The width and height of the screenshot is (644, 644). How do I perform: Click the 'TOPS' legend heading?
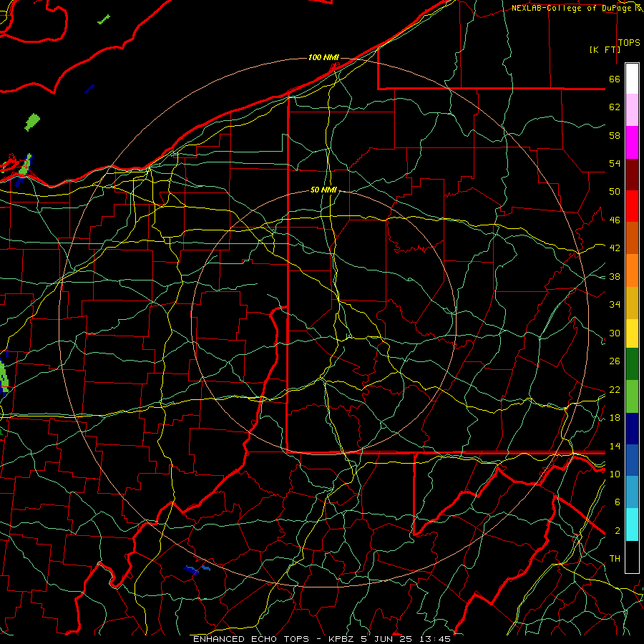[629, 43]
